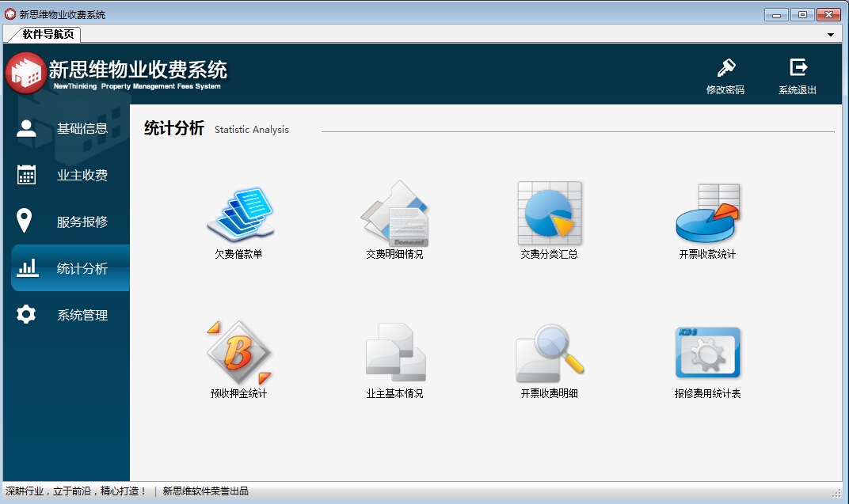Maximize the window
The height and width of the screenshot is (504, 849).
(802, 14)
